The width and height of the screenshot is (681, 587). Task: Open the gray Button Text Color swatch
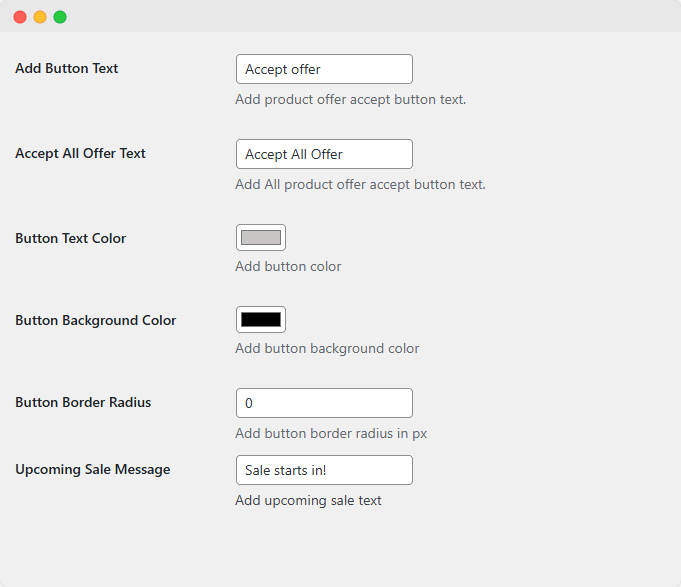pyautogui.click(x=261, y=238)
